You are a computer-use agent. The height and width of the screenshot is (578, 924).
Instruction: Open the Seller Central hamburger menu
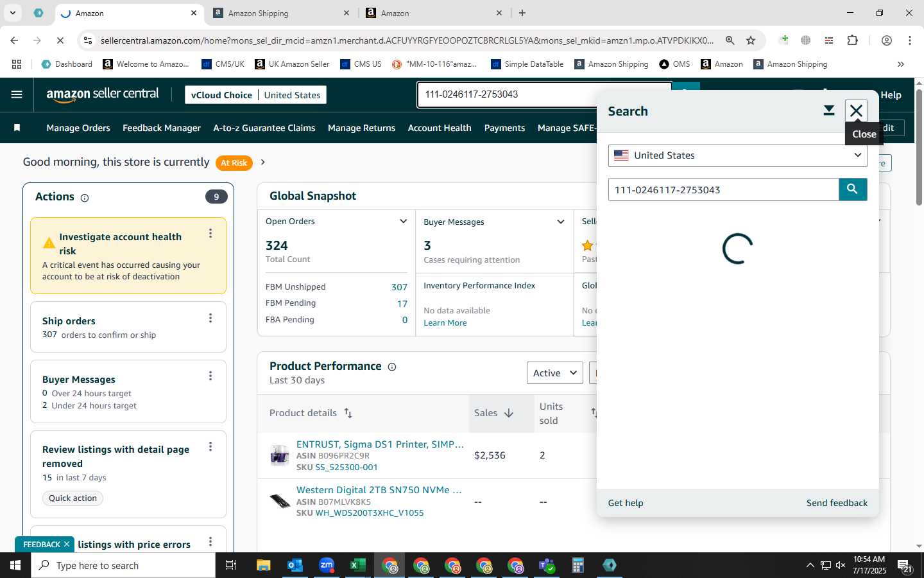point(17,94)
